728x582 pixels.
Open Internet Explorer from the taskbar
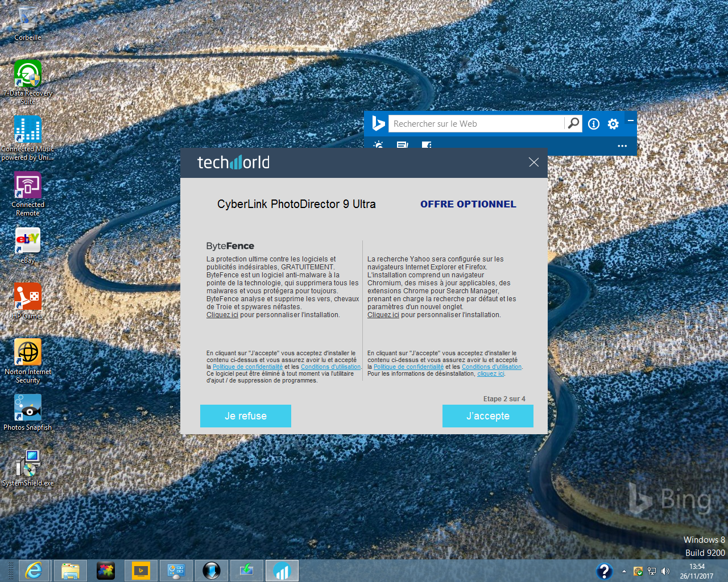click(34, 570)
